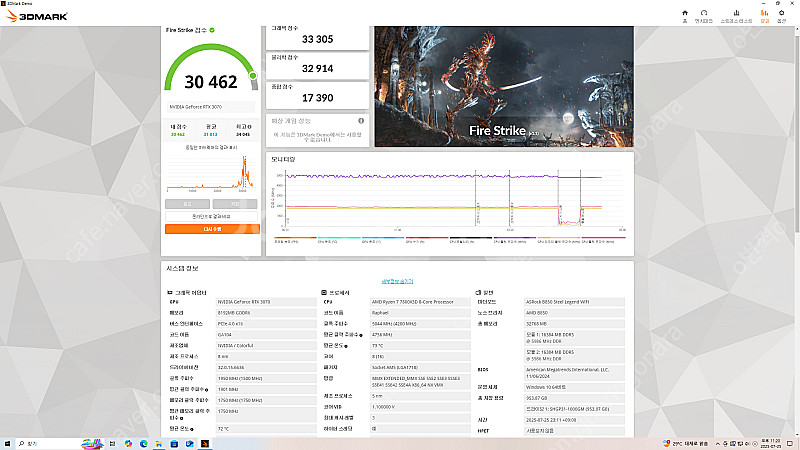Image resolution: width=800 pixels, height=450 pixels.
Task: Click the ASRock B650 Steel Legend WiFi motherboard field
Action: coord(574,302)
